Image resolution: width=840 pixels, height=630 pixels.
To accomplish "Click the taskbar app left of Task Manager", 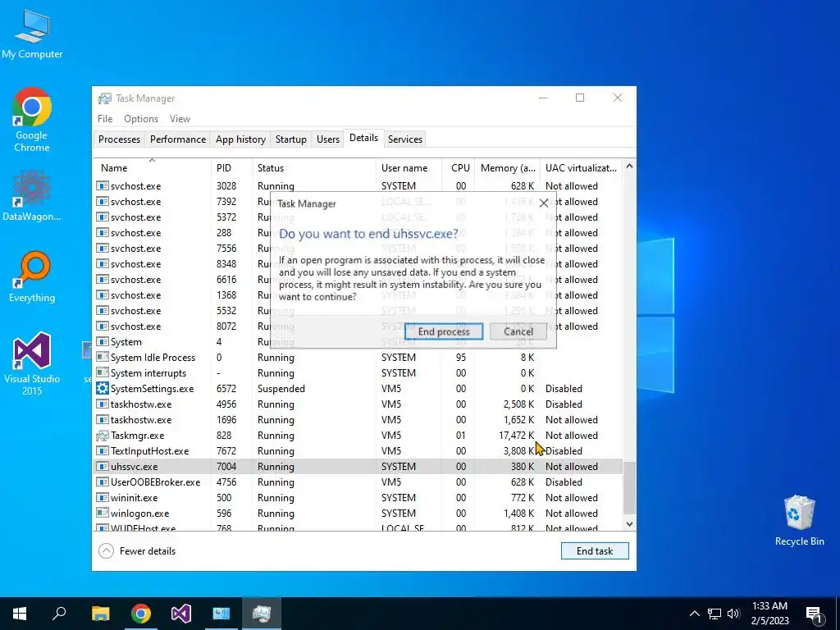I will click(221, 614).
